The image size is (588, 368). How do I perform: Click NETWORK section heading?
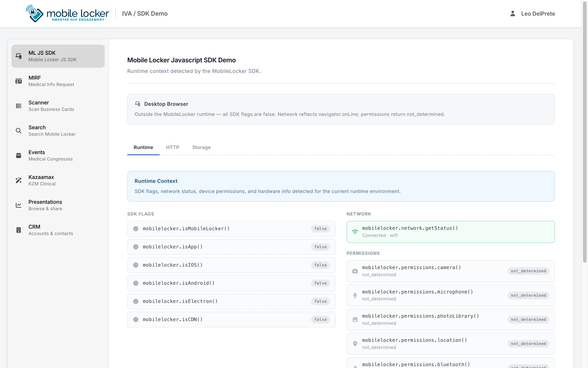click(359, 214)
